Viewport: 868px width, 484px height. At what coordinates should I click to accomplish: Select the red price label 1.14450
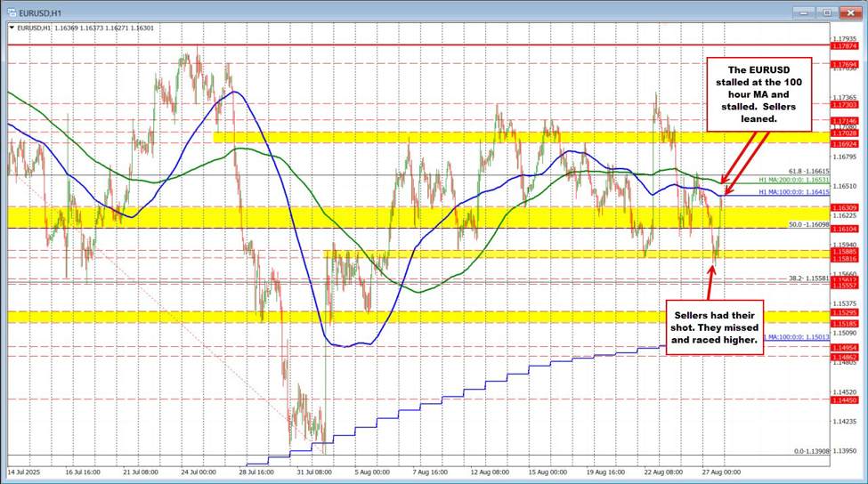(x=845, y=399)
